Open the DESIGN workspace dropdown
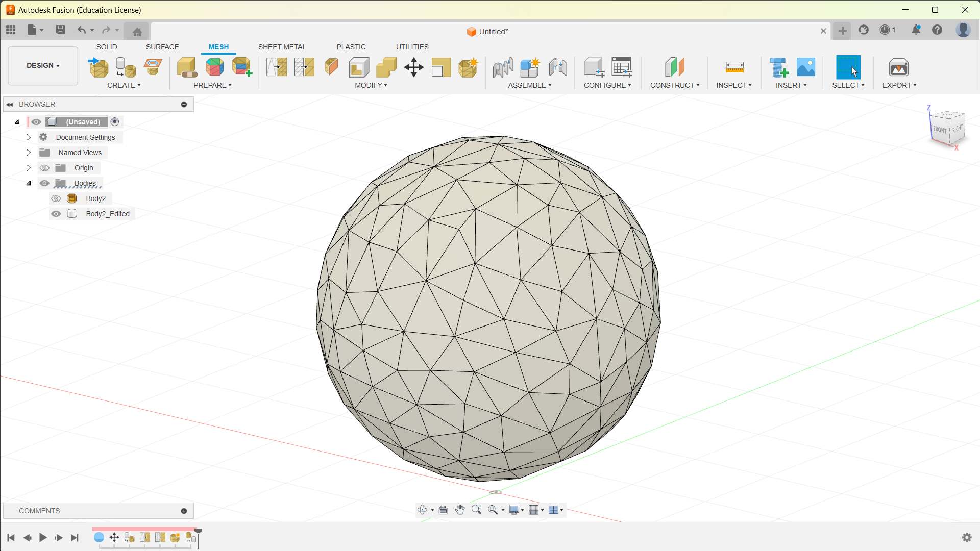This screenshot has height=551, width=980. pyautogui.click(x=43, y=65)
